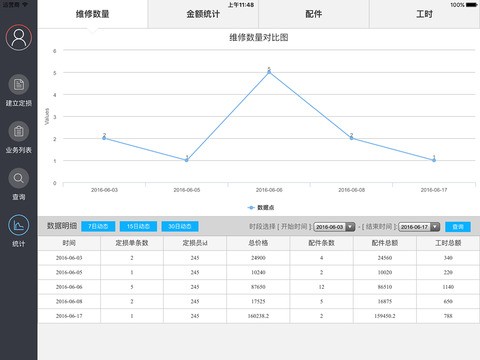Click battery indicator in status bar
Screen dimensions: 480x360
tap(472, 5)
